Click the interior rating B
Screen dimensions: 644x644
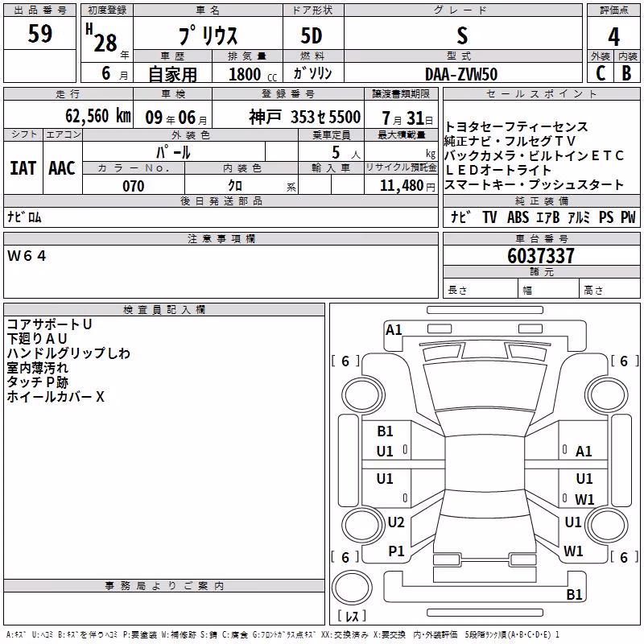tap(626, 73)
